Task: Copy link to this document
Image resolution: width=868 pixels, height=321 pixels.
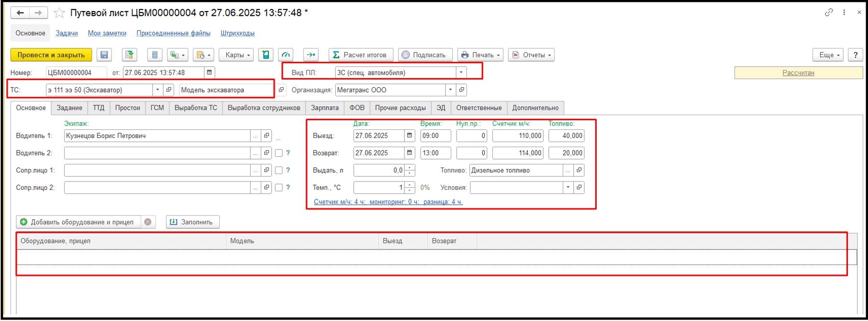Action: pos(829,13)
